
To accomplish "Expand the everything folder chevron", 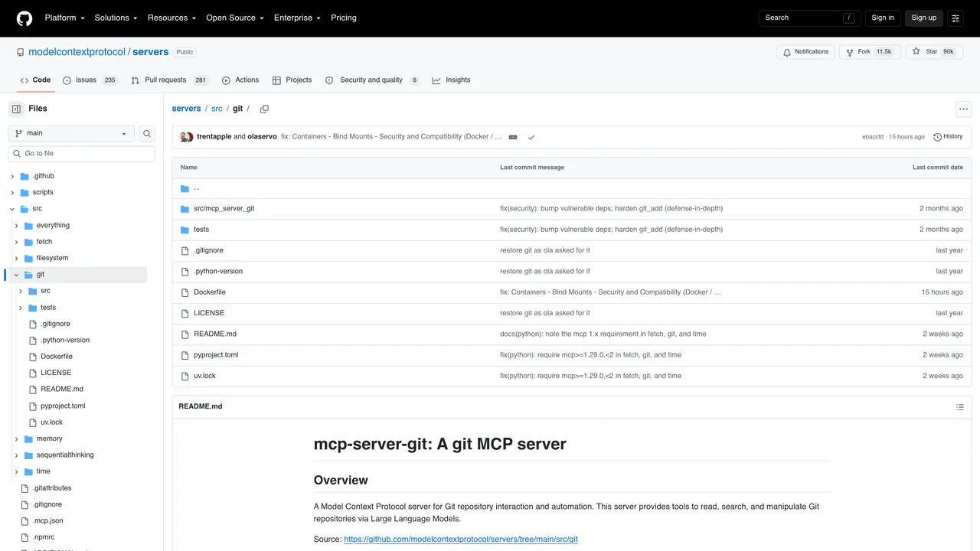I will [x=16, y=226].
